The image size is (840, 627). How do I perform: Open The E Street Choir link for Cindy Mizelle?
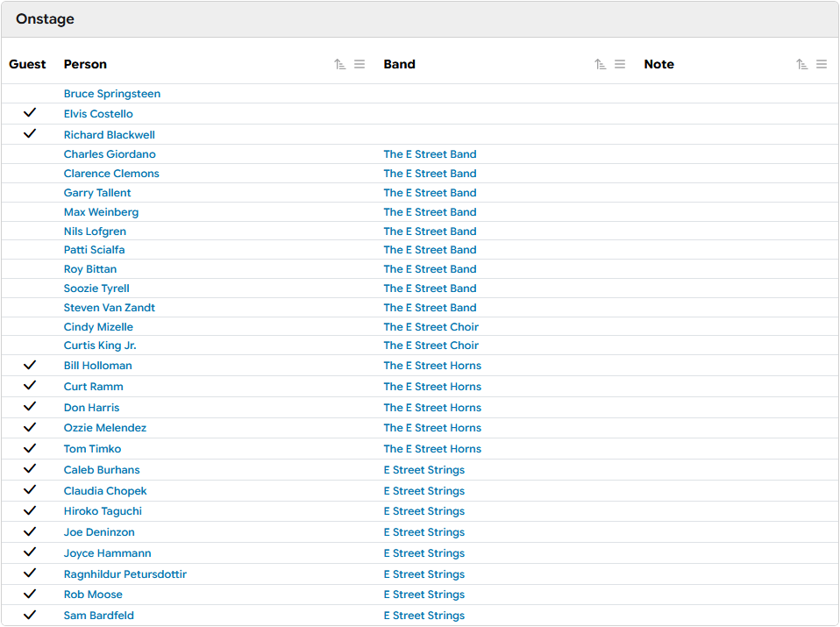coord(431,327)
